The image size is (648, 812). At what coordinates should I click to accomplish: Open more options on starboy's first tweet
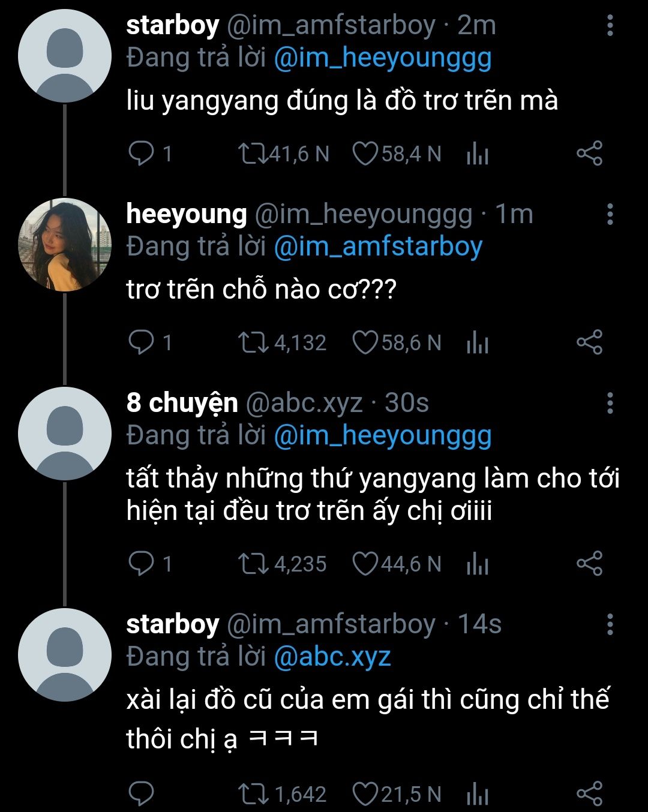coord(610,25)
